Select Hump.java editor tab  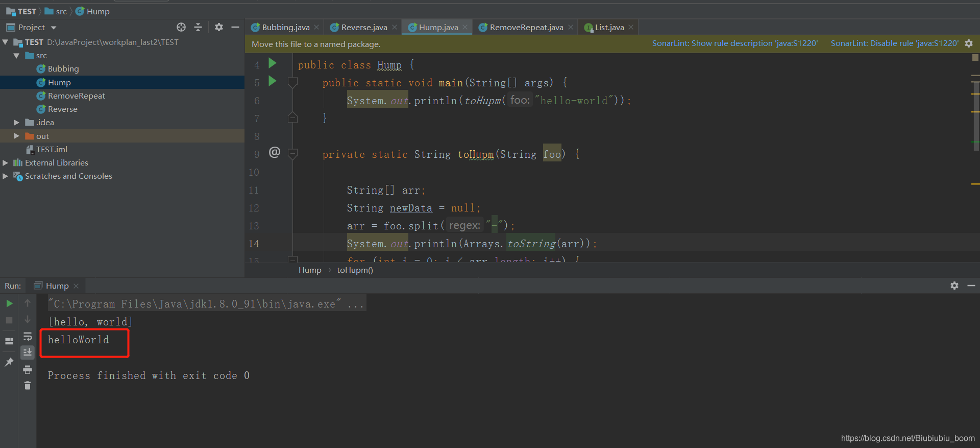(x=438, y=27)
